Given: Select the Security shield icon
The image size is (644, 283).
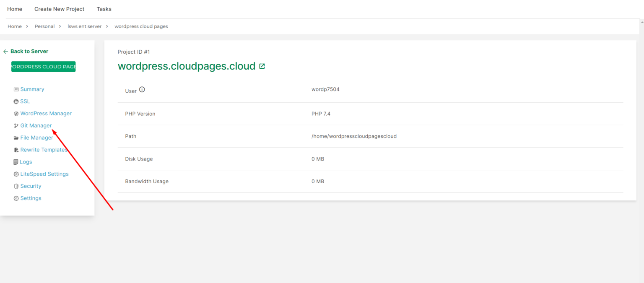Looking at the screenshot, I should pyautogui.click(x=16, y=186).
